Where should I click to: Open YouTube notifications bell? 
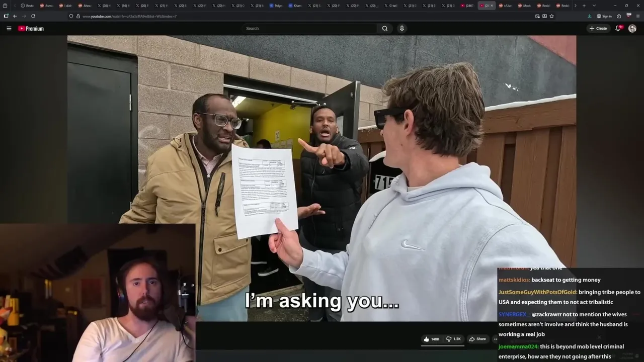click(618, 29)
